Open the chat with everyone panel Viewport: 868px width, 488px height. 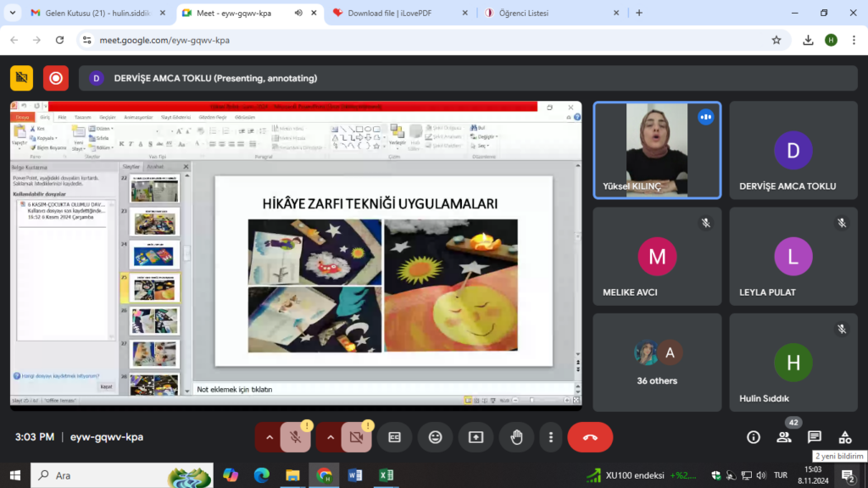point(814,437)
